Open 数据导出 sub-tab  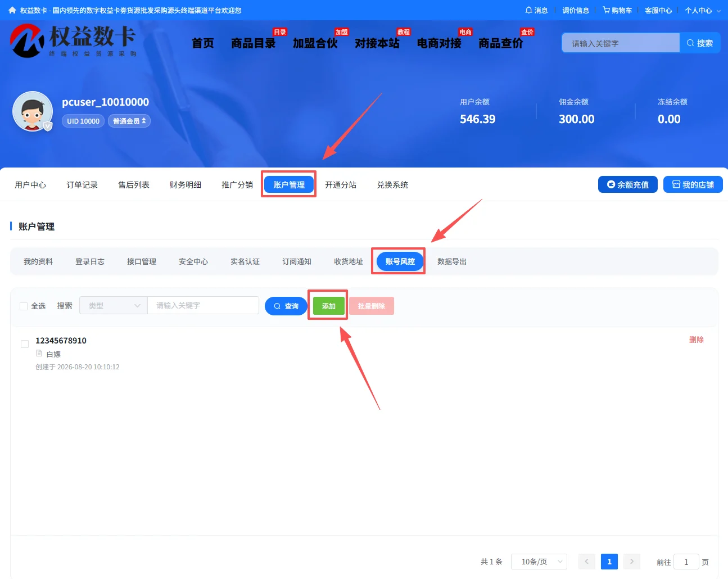[x=452, y=261]
